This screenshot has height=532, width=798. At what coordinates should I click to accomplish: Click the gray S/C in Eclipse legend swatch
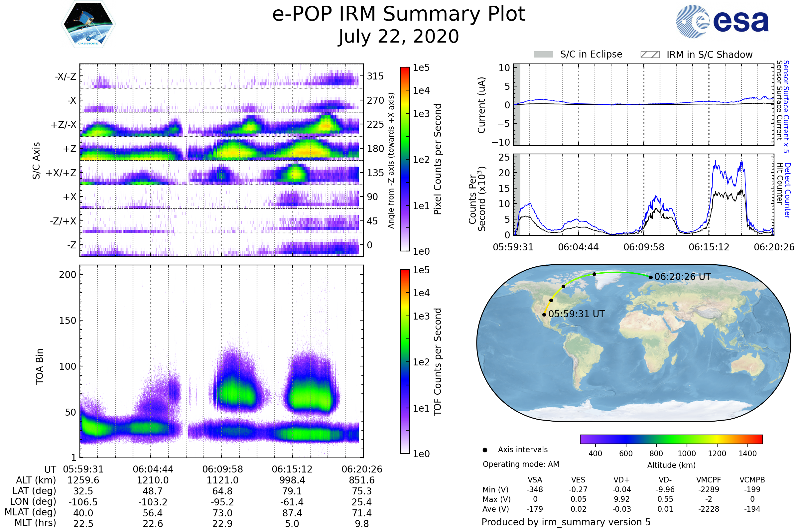pyautogui.click(x=543, y=55)
